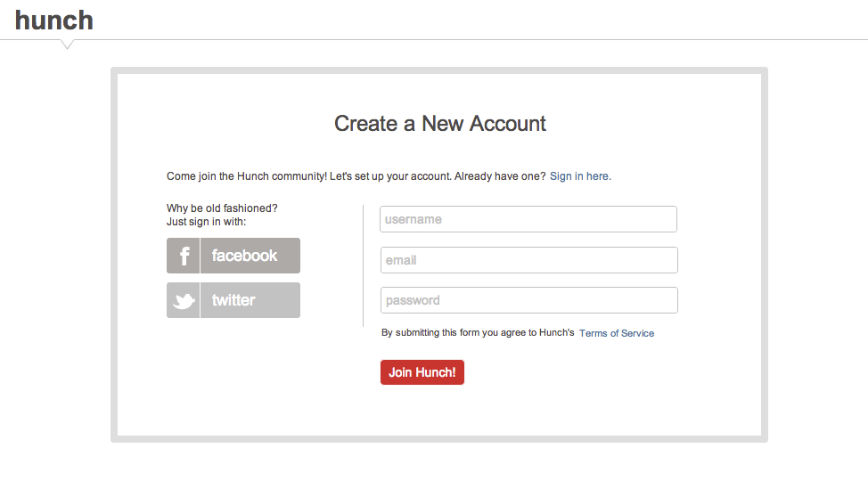868x497 pixels.
Task: Click the small triangle pointer under the logo
Action: tap(67, 45)
